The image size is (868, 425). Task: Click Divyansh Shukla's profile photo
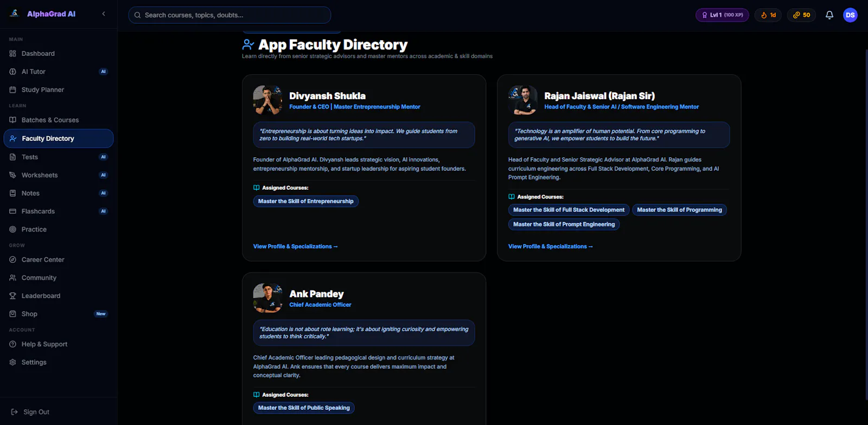click(267, 100)
